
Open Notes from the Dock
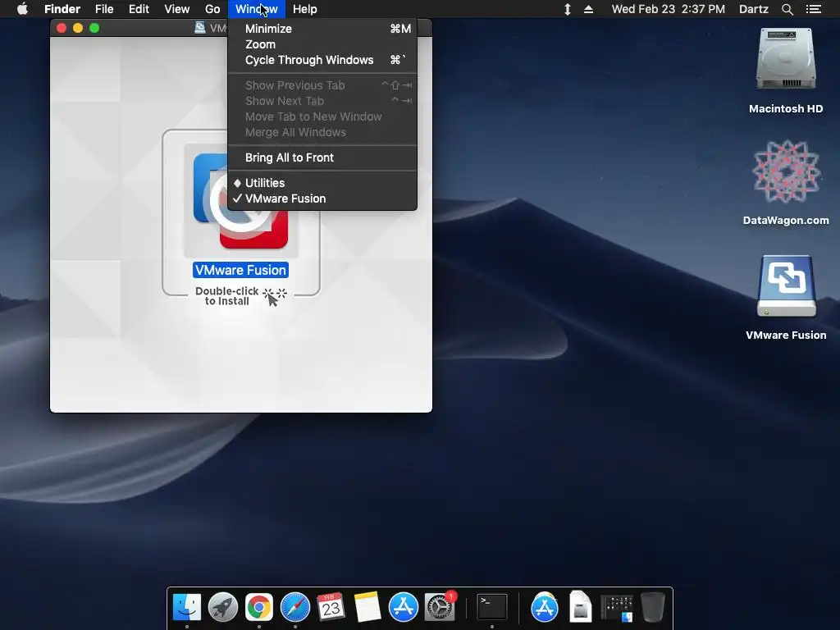pyautogui.click(x=367, y=607)
